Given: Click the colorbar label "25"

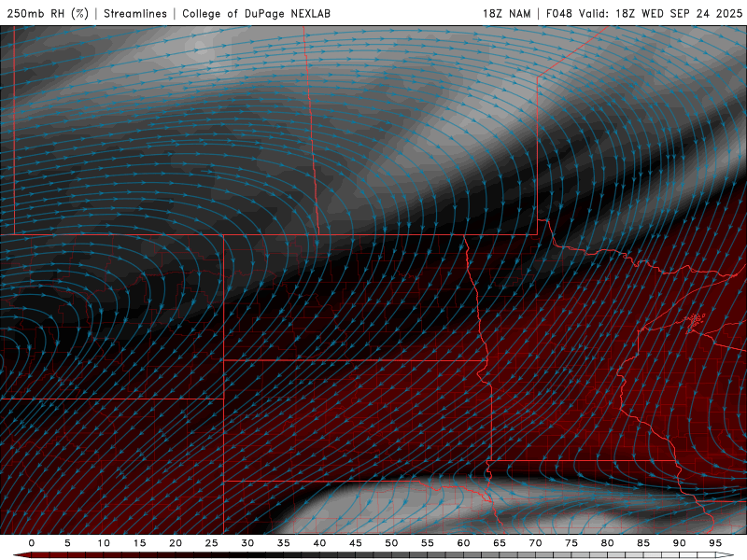Looking at the screenshot, I should click(x=212, y=543).
